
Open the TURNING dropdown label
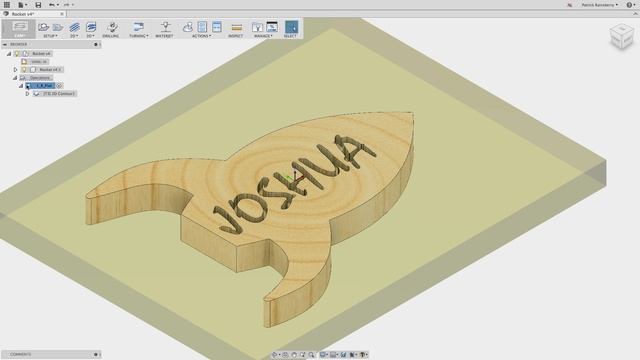(x=139, y=36)
